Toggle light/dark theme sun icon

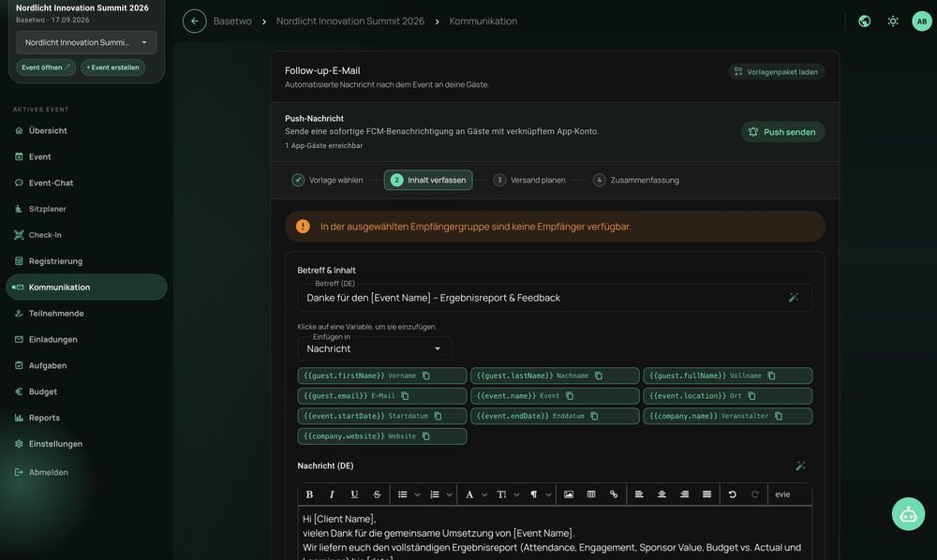tap(893, 21)
